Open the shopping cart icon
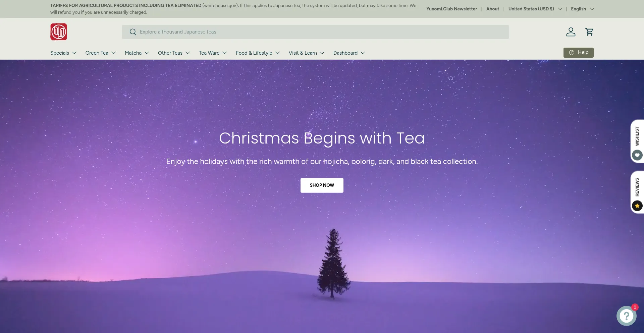 pos(589,32)
